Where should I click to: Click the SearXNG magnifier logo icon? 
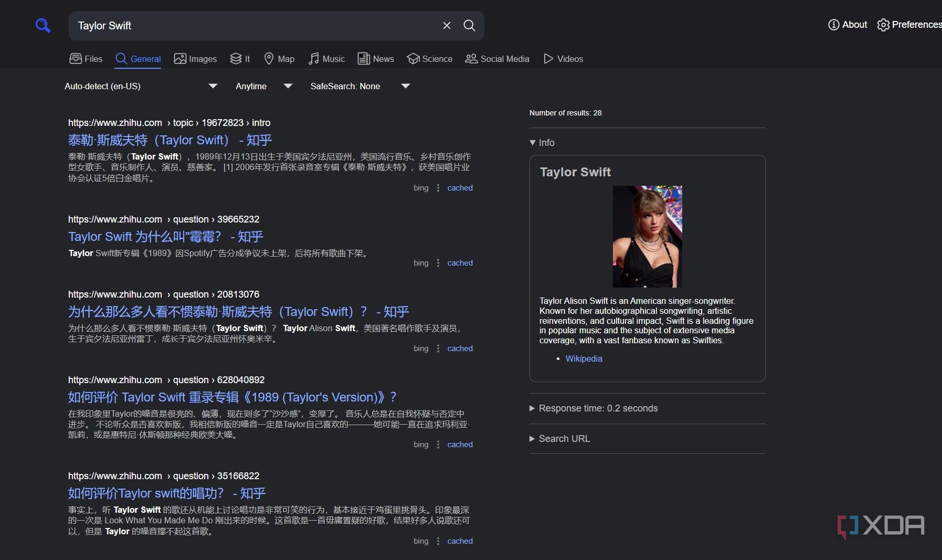[43, 25]
